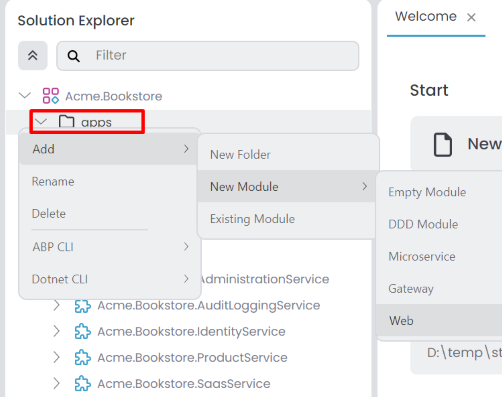
Task: Expand Acme.Bookstore.ProductService node
Action: coord(57,357)
